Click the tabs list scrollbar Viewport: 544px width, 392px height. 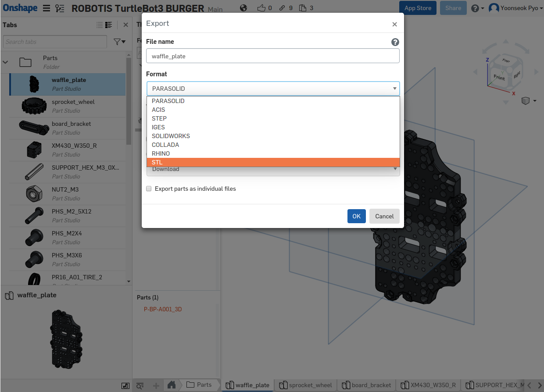[x=129, y=101]
